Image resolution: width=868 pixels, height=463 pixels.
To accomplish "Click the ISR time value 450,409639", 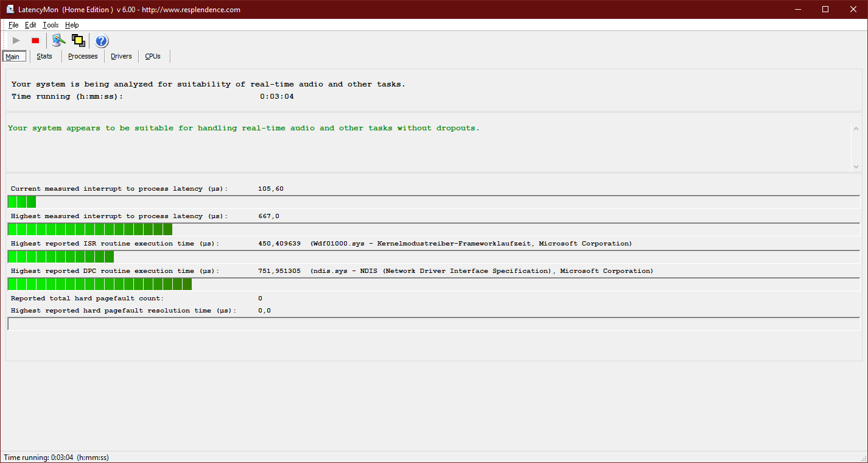I will tap(279, 244).
